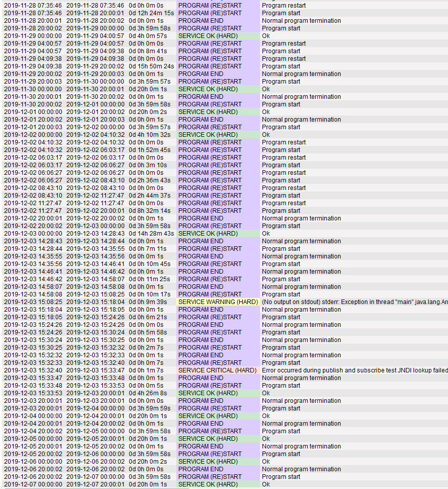Select the Java exception stderr message text
Screen dimensions: 448x489
(x=354, y=302)
